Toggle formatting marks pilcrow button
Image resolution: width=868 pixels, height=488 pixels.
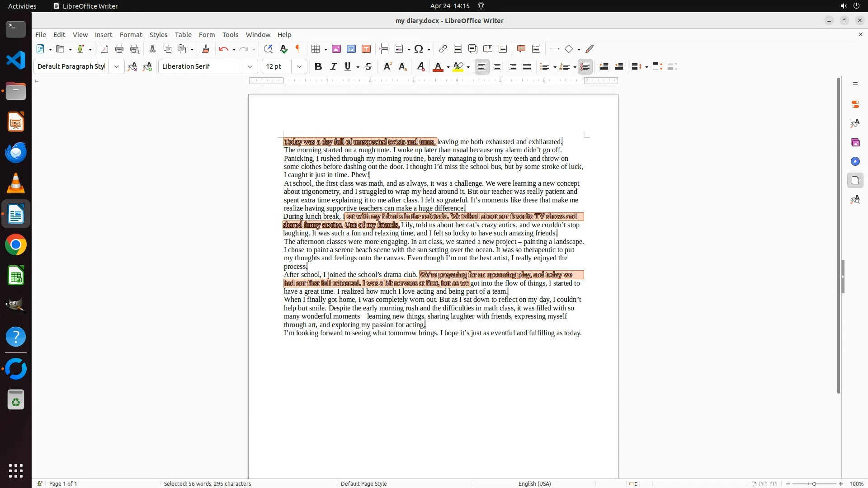(x=298, y=49)
